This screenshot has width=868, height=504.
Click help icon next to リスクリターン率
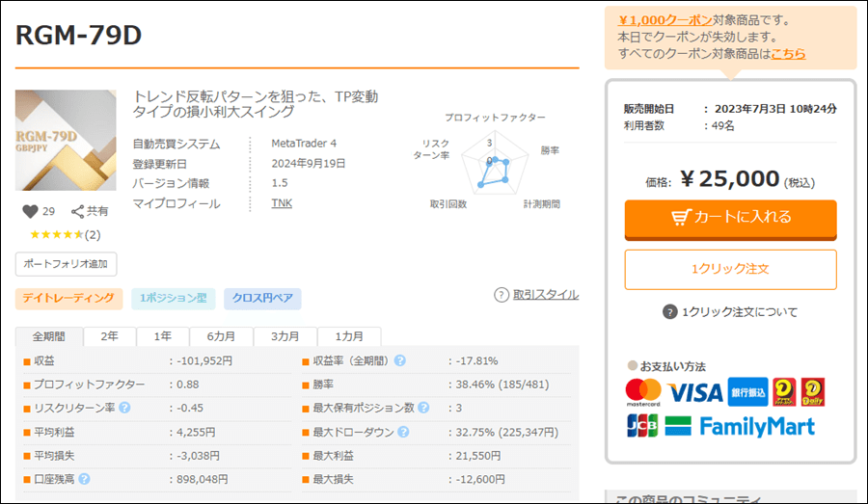124,408
